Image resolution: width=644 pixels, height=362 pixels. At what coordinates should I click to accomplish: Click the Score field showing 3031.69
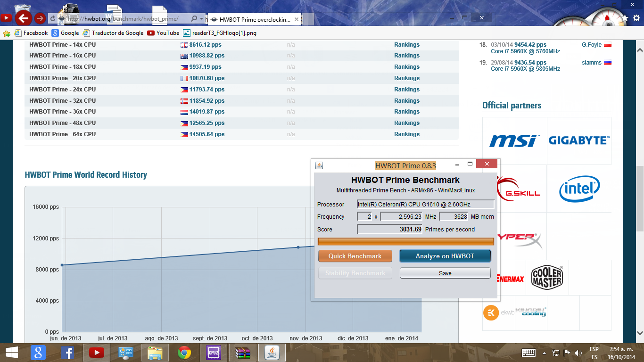pyautogui.click(x=389, y=229)
